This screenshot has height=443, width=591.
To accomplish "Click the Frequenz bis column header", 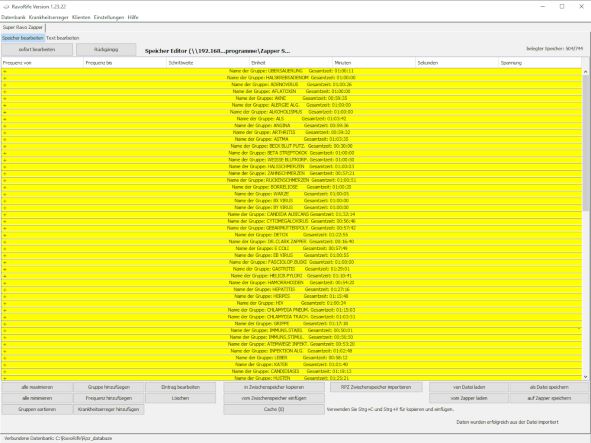I will [x=125, y=63].
